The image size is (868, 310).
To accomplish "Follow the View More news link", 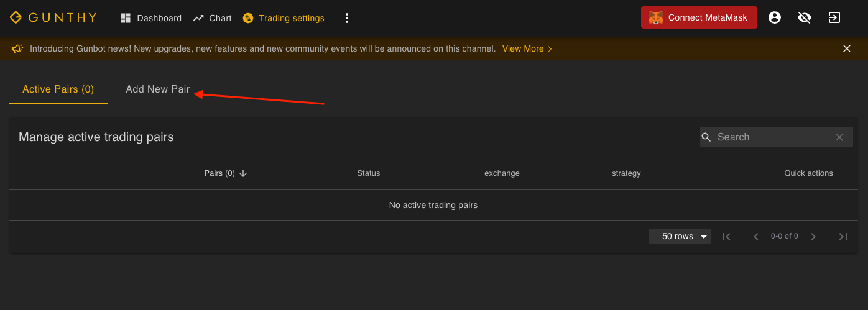I will pos(527,48).
